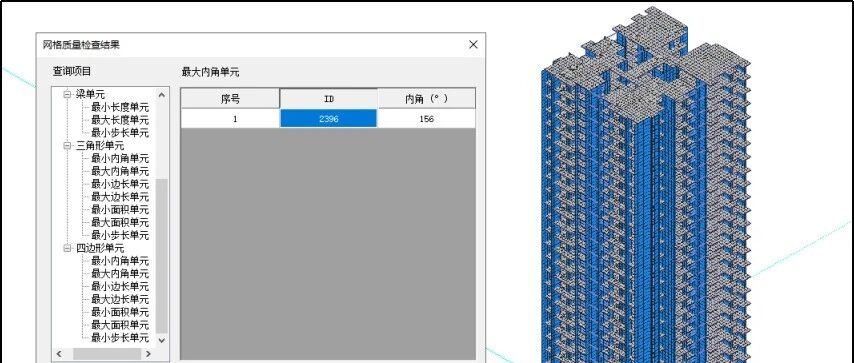Image resolution: width=854 pixels, height=363 pixels.
Task: Select 最大面积单元 under 四边形单元
Action: pos(120,325)
